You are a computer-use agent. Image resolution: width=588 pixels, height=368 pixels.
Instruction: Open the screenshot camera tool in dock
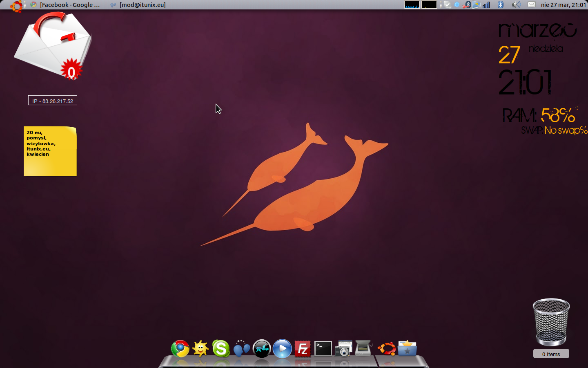(343, 349)
